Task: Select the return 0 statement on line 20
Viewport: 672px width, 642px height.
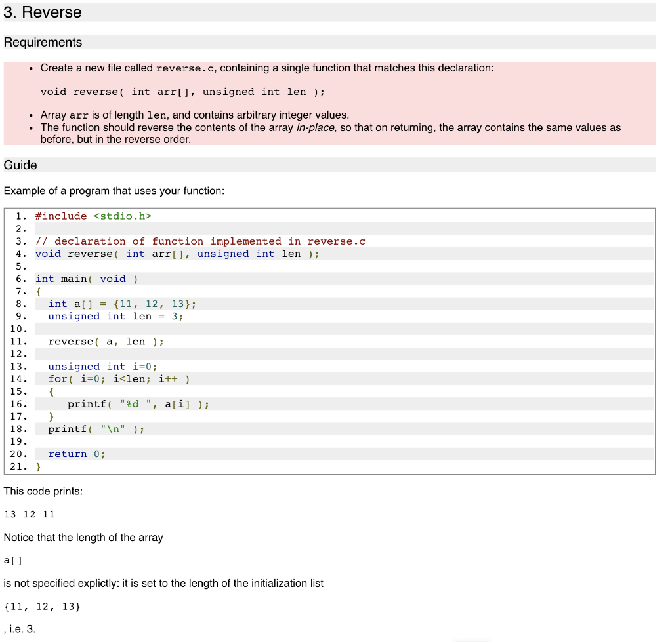Action: [x=72, y=454]
